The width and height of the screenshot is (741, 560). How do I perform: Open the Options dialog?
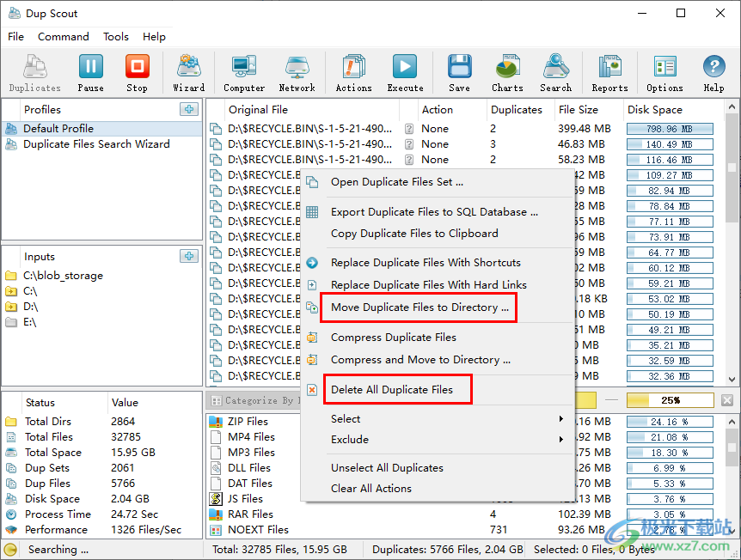pos(664,73)
